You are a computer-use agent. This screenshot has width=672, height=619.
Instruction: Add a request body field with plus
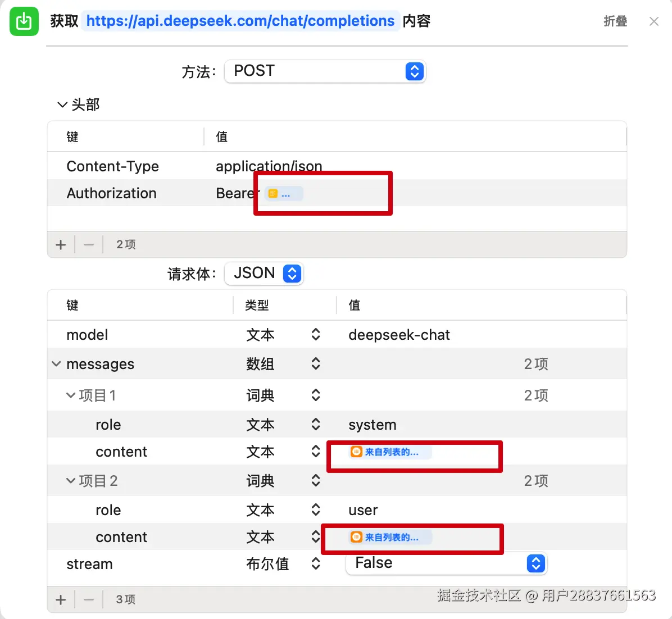coord(61,599)
